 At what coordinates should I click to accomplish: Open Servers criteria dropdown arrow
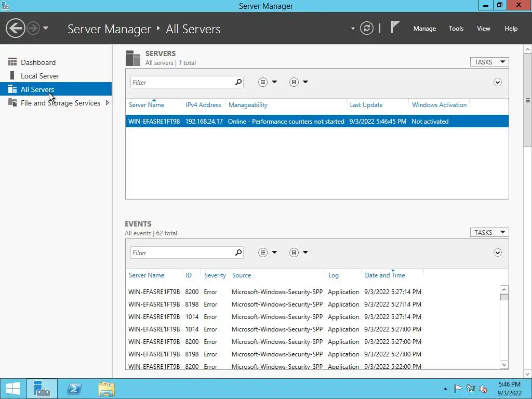coord(274,82)
